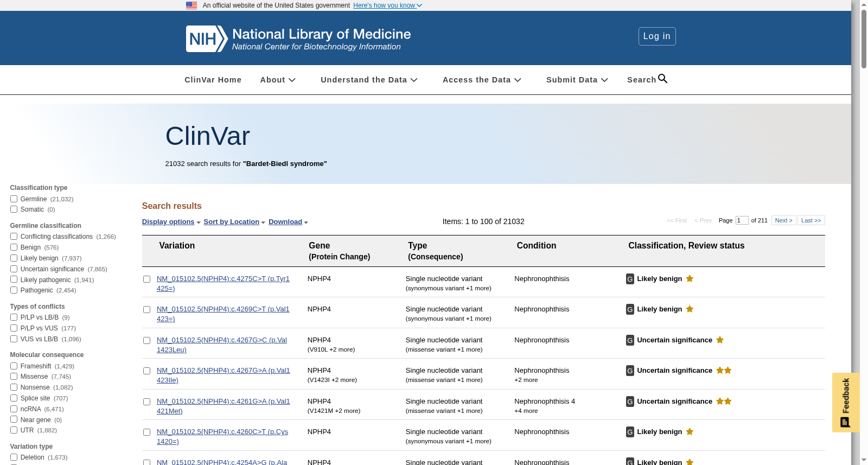Enable P/LP vs VUS conflict filter
Viewport: 868px width, 465px height.
pyautogui.click(x=14, y=328)
